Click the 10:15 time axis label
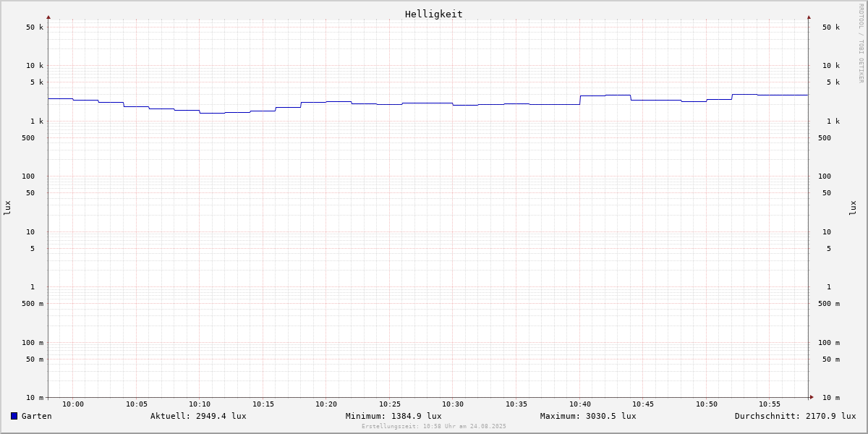Image resolution: width=868 pixels, height=434 pixels. [263, 404]
